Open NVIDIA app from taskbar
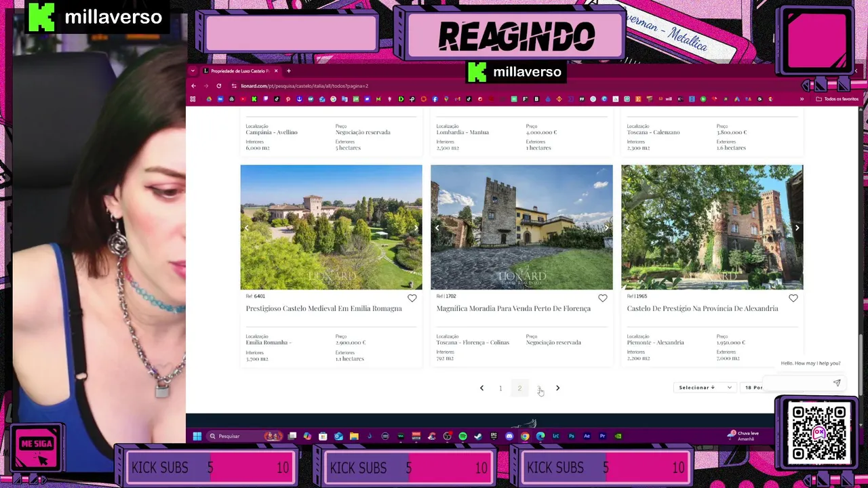Image resolution: width=868 pixels, height=488 pixels. pyautogui.click(x=618, y=436)
